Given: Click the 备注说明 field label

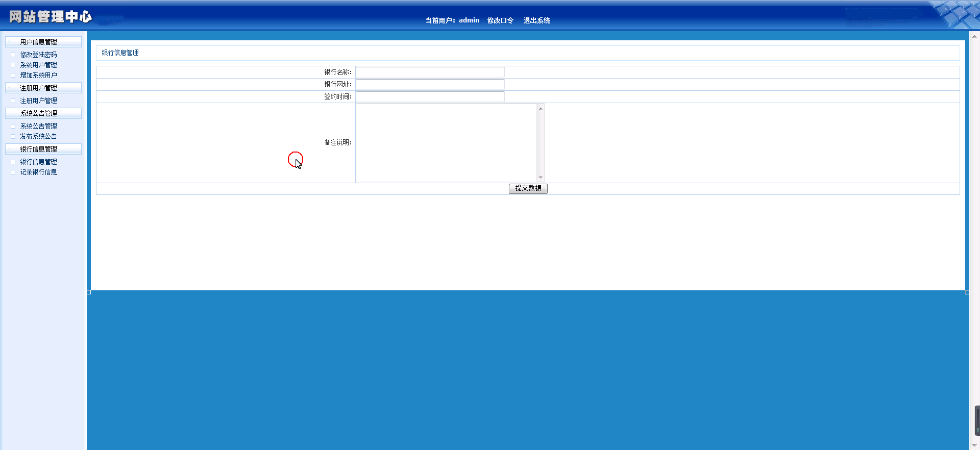Looking at the screenshot, I should coord(338,142).
